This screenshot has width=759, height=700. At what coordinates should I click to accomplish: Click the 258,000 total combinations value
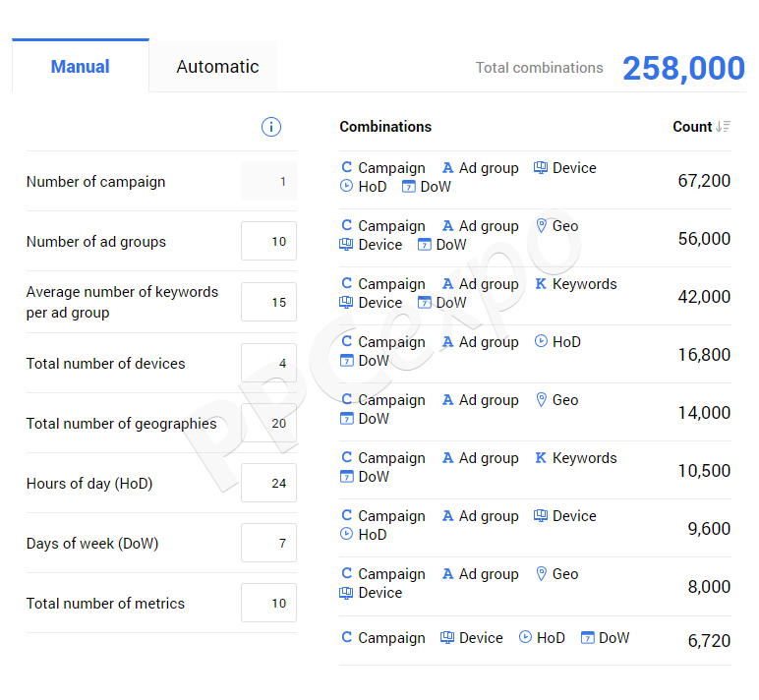tap(683, 68)
